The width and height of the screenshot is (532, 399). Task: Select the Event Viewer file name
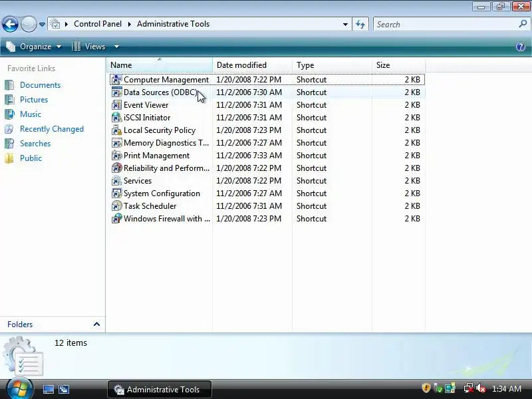pyautogui.click(x=146, y=105)
